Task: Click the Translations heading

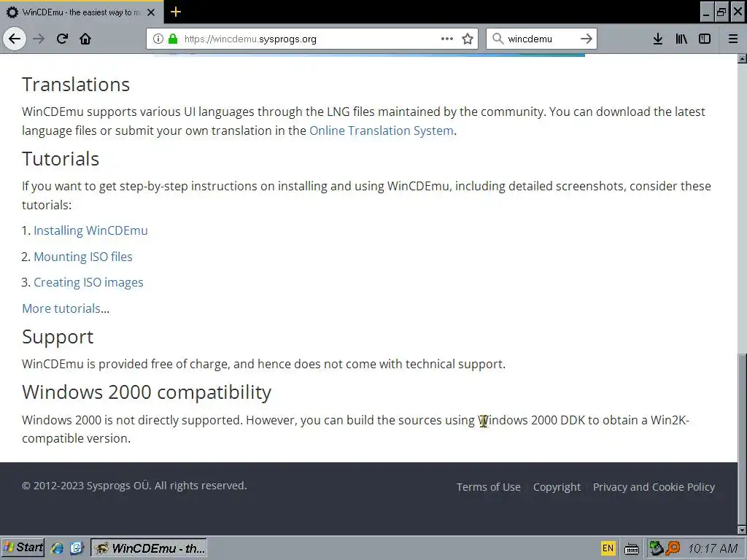Action: (x=76, y=85)
